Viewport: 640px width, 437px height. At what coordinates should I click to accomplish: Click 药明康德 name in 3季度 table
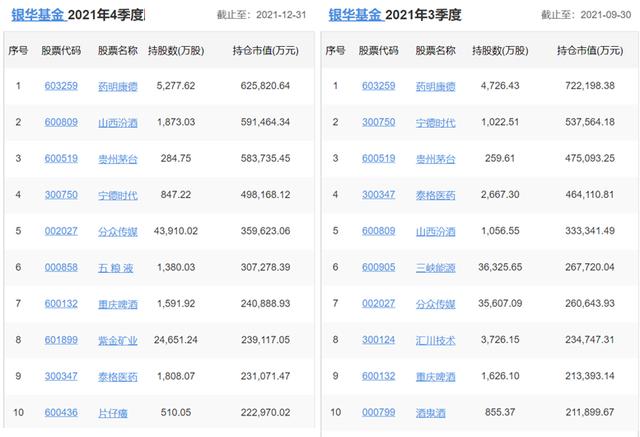pyautogui.click(x=435, y=87)
